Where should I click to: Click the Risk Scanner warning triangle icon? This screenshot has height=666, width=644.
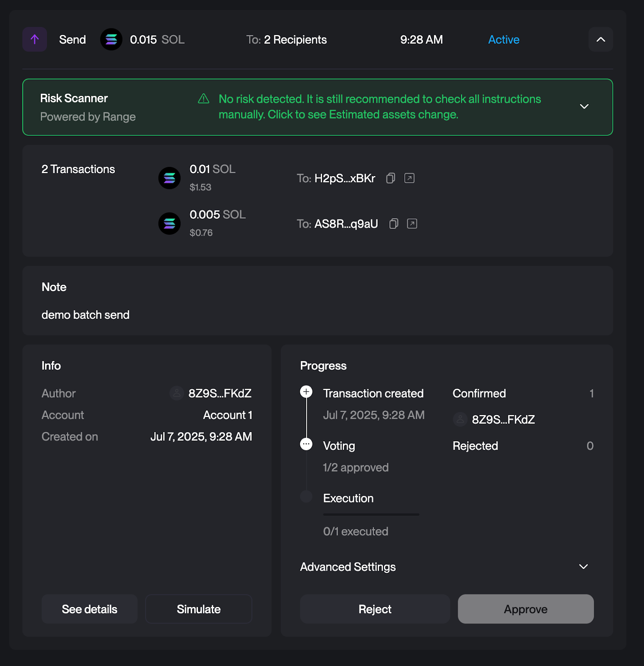[x=203, y=99]
